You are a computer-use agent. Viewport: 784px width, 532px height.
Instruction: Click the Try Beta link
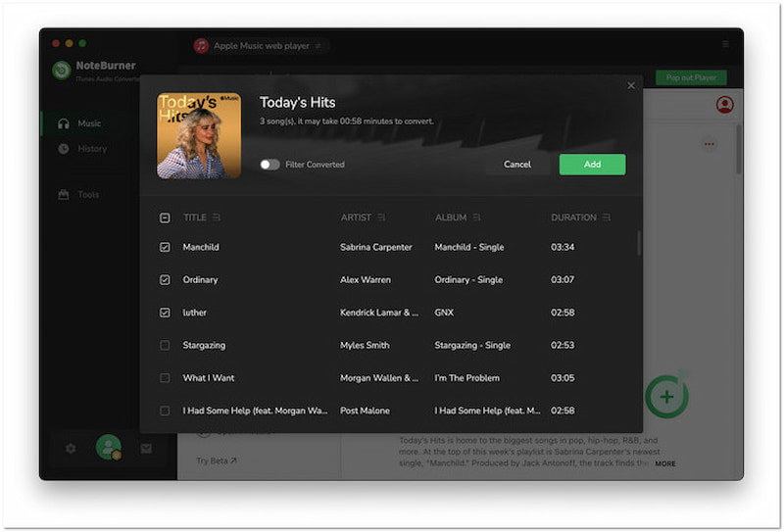[x=217, y=460]
